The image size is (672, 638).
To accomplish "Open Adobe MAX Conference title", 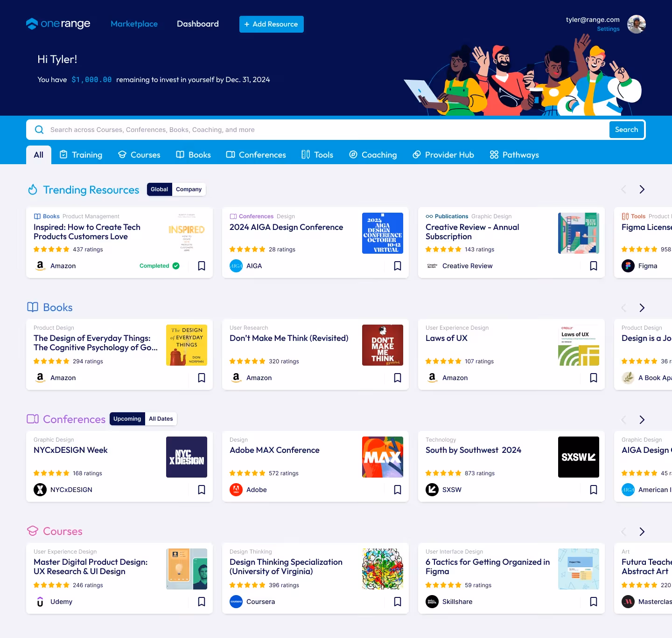I will click(274, 450).
